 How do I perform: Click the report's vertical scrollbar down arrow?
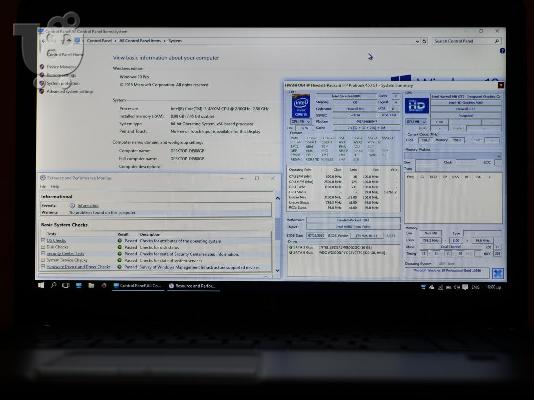click(278, 271)
